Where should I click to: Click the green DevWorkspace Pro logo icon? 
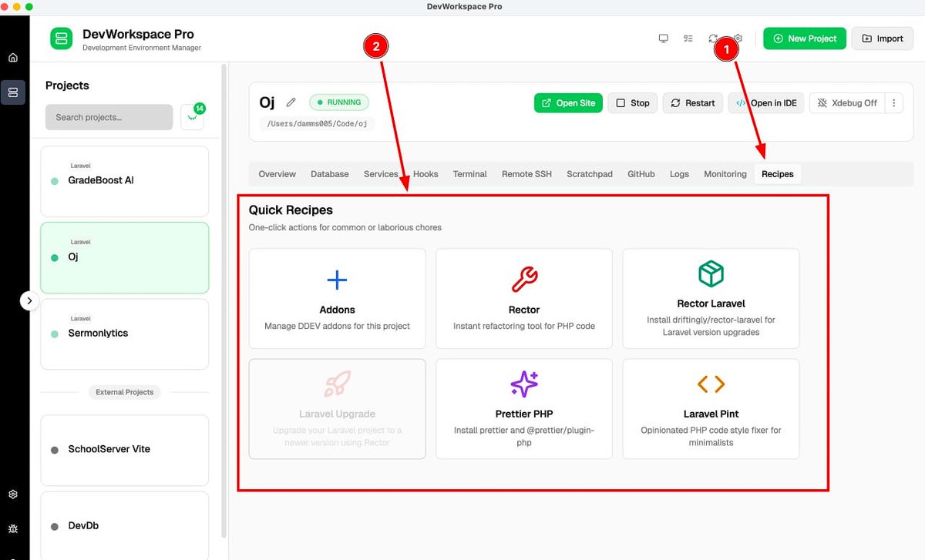pyautogui.click(x=61, y=39)
